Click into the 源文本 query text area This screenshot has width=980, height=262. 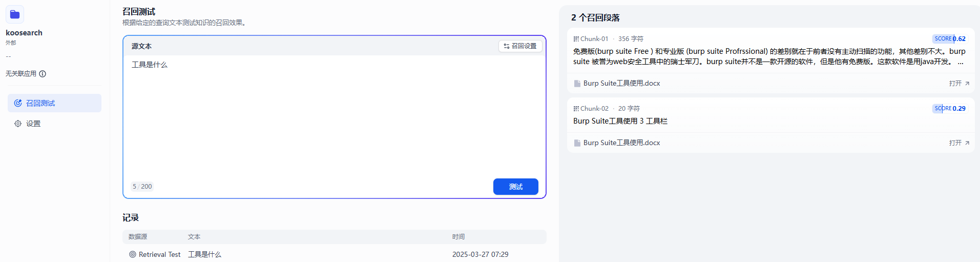(335, 115)
